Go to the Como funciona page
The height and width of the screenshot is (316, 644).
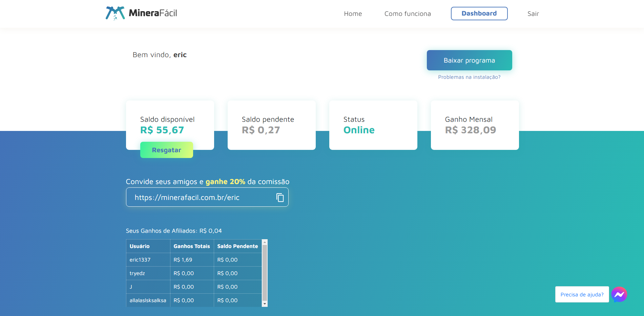pos(408,14)
